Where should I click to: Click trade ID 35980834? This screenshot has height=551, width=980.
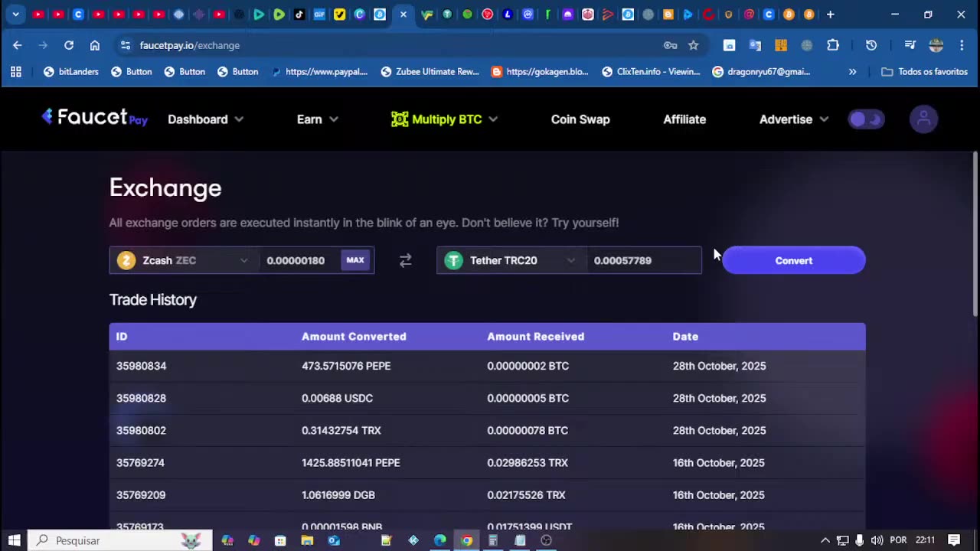[x=141, y=366]
